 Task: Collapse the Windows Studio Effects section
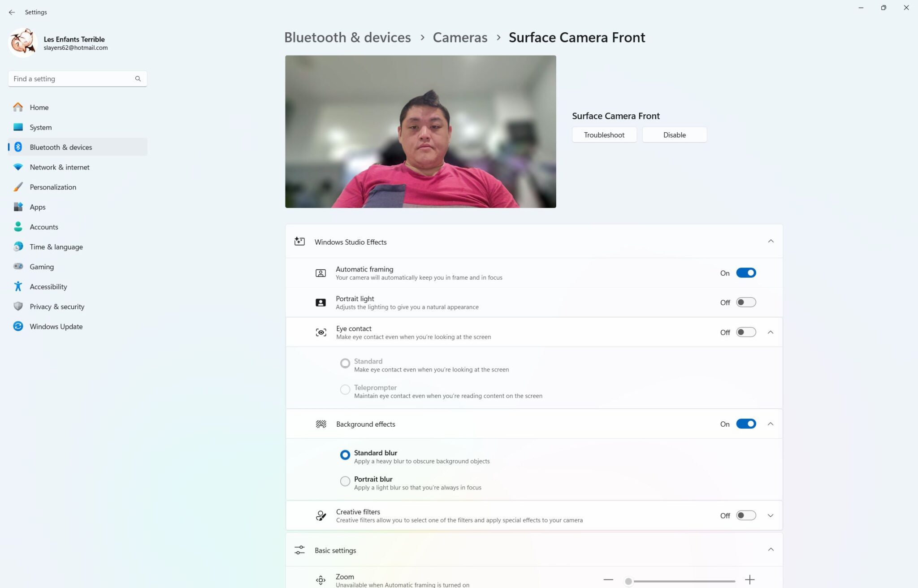(x=771, y=241)
